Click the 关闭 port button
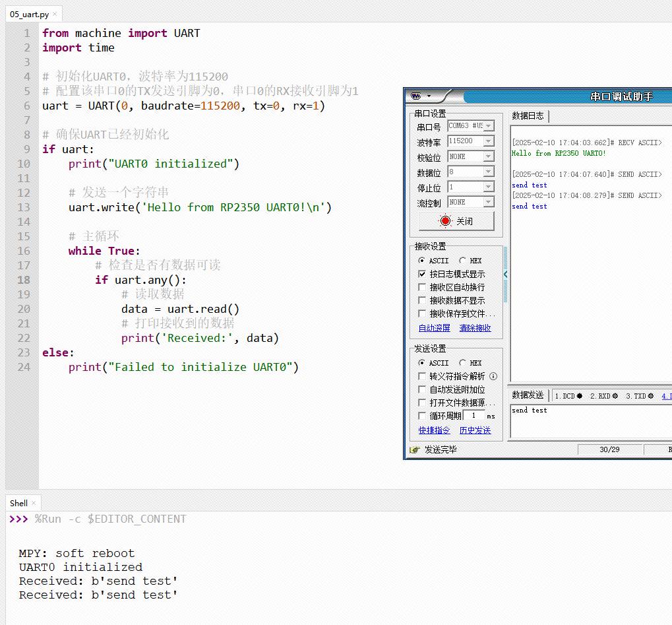Image resolution: width=672 pixels, height=625 pixels. pos(456,221)
